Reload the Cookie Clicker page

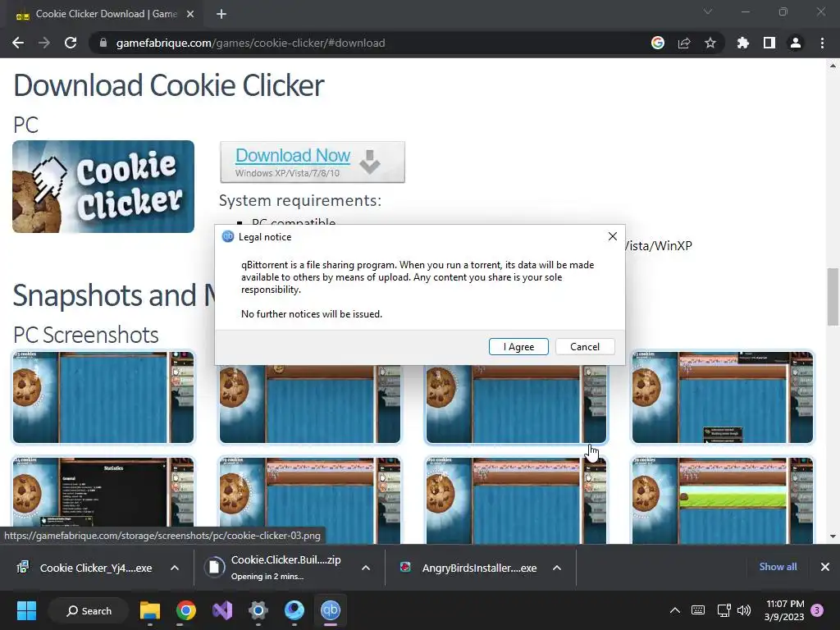[x=71, y=43]
